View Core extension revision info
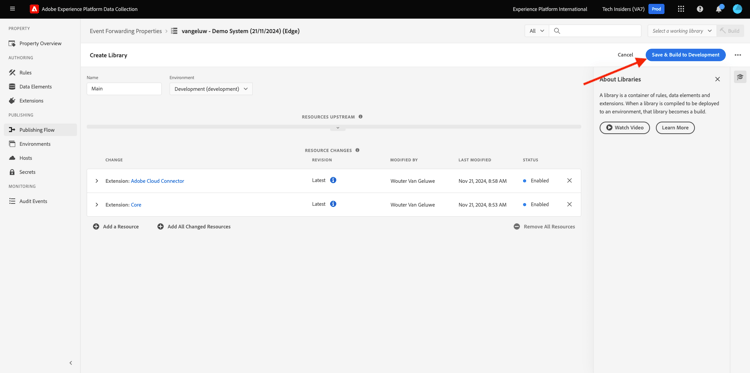 (333, 204)
